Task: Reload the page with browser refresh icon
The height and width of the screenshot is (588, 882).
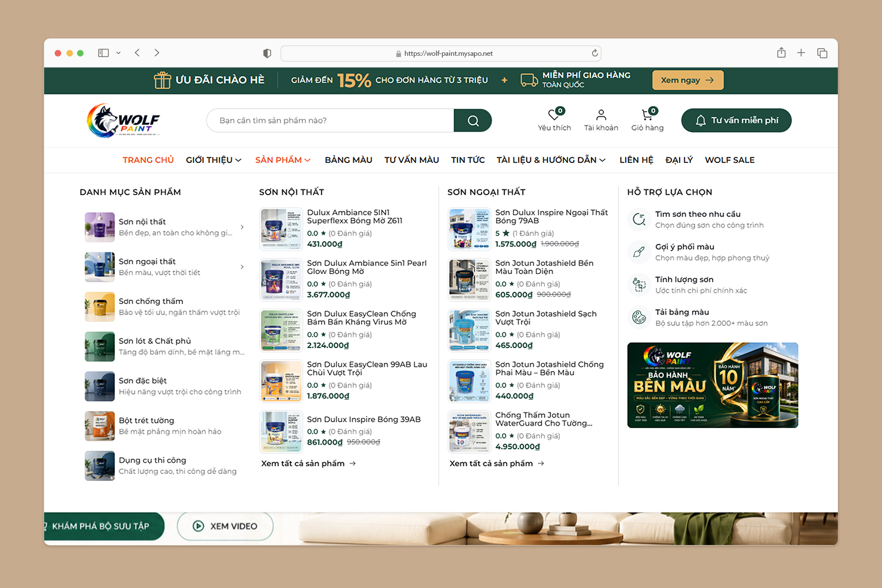Action: pyautogui.click(x=594, y=53)
